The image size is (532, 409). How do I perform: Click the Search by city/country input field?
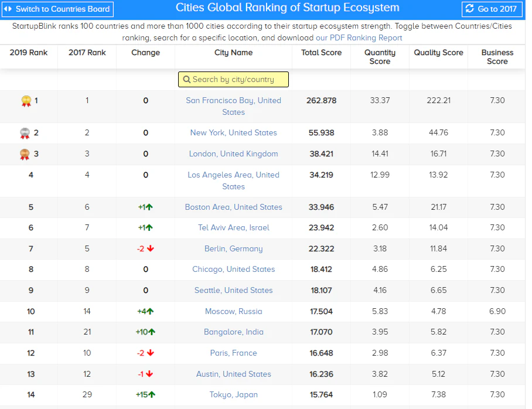click(x=234, y=79)
